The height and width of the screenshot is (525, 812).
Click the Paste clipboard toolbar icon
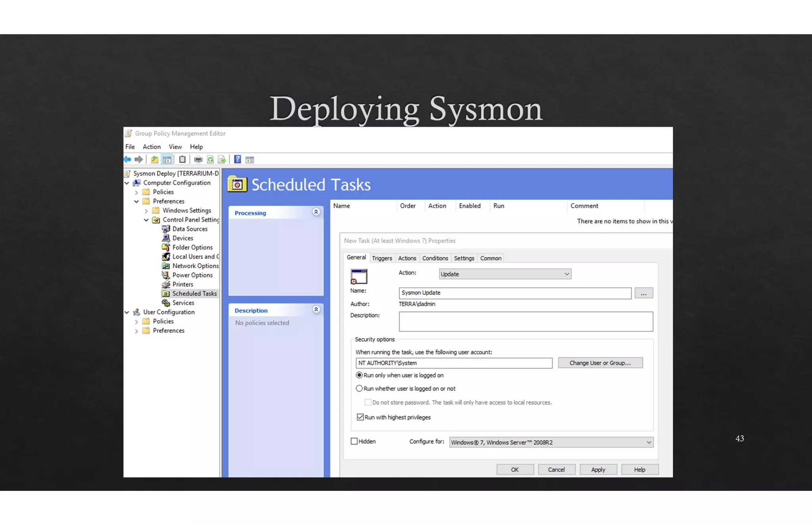[x=182, y=160]
